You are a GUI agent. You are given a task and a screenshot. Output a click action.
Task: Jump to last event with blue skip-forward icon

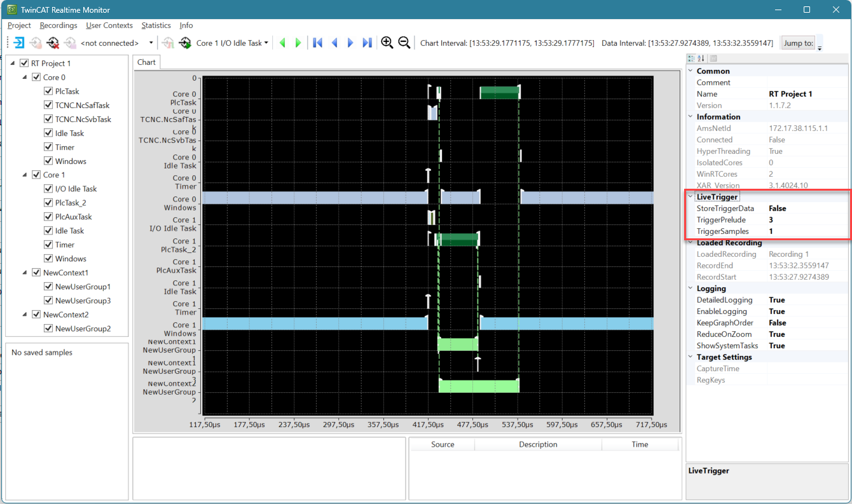tap(367, 43)
